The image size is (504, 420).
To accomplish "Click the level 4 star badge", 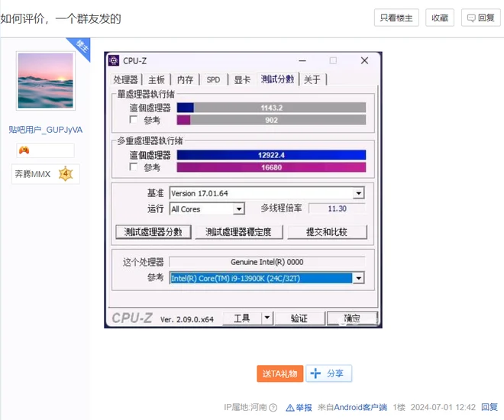I will coord(66,174).
